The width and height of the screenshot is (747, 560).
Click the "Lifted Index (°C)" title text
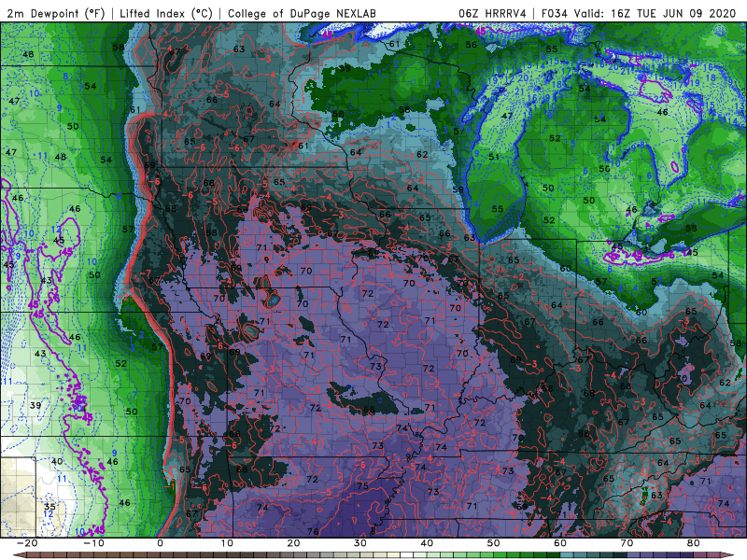pyautogui.click(x=166, y=13)
